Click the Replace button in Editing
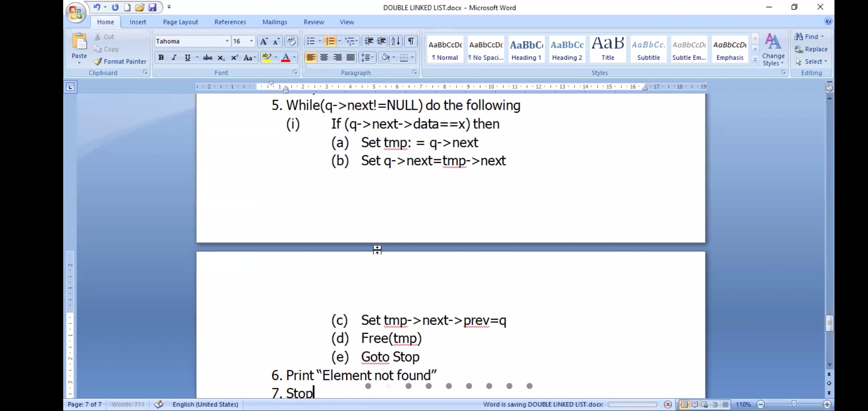 pyautogui.click(x=811, y=49)
